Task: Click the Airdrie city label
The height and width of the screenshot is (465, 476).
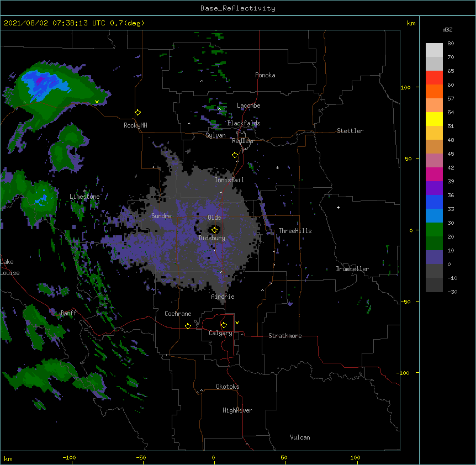Action: 223,297
